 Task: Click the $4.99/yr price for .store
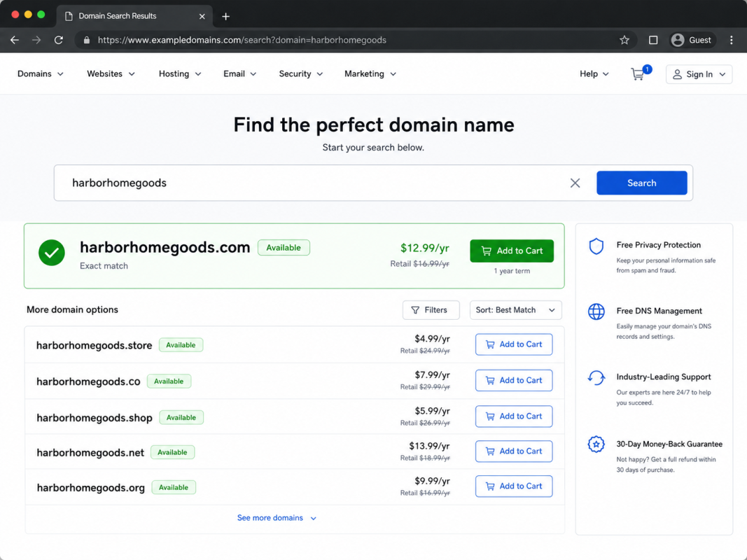click(432, 339)
